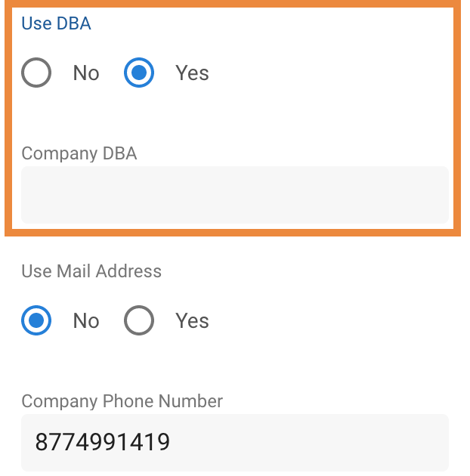Viewport: 470px width, 476px height.
Task: Click the "Company Phone Number" field label
Action: pyautogui.click(x=122, y=401)
